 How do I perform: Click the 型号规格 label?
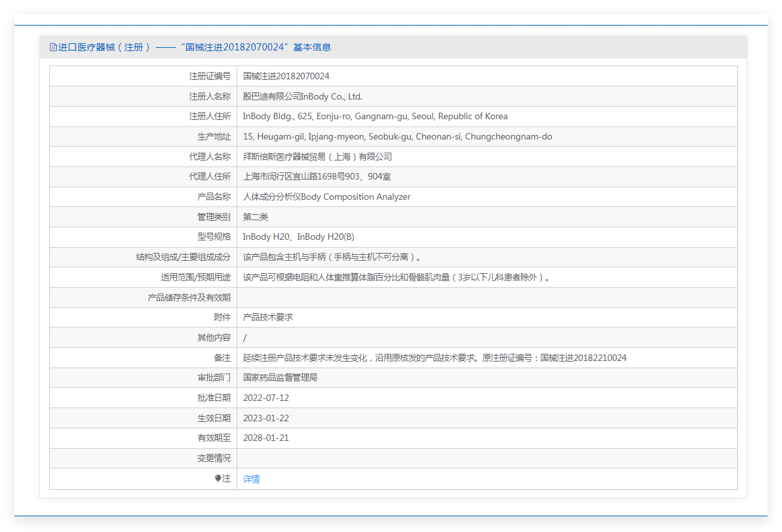click(214, 237)
